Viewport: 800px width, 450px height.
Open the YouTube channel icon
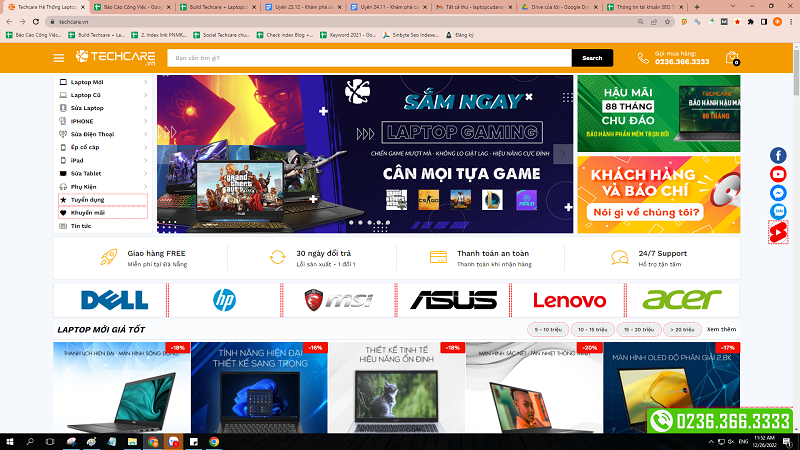(778, 174)
